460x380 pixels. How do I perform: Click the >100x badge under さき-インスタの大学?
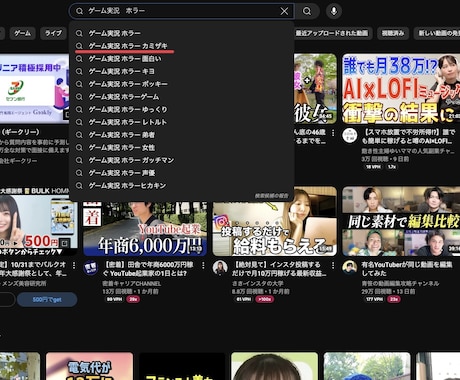[x=265, y=299]
